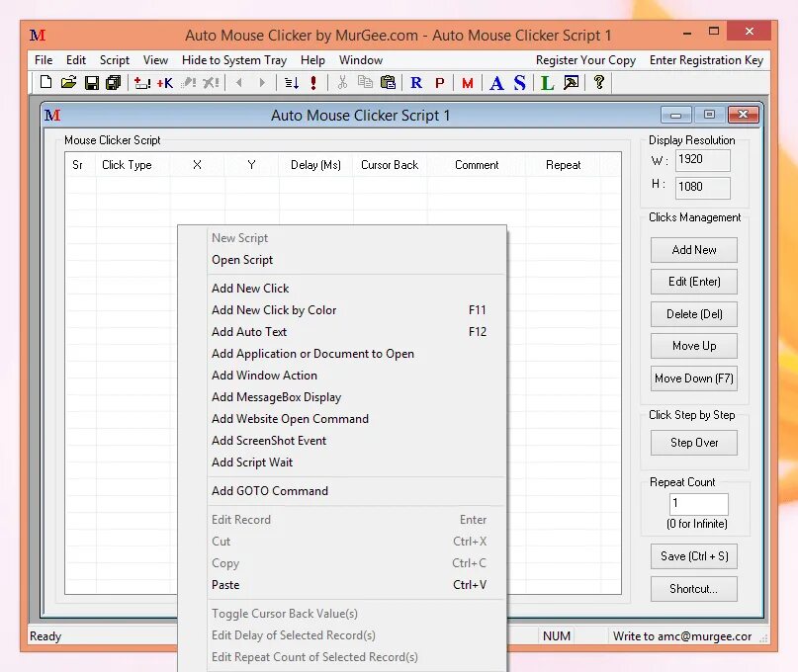
Task: Click the Copy pages toolbar icon
Action: (x=365, y=82)
